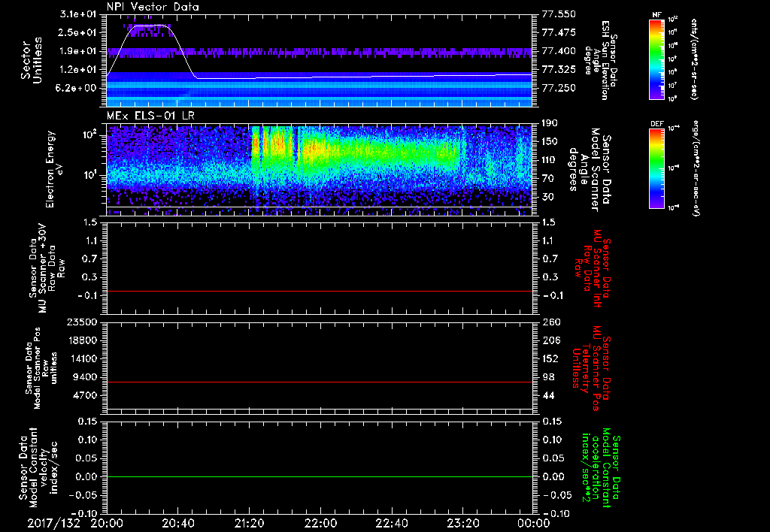The image size is (770, 532).
Task: Click the red MU Scanner Int data line
Action: tap(319, 292)
